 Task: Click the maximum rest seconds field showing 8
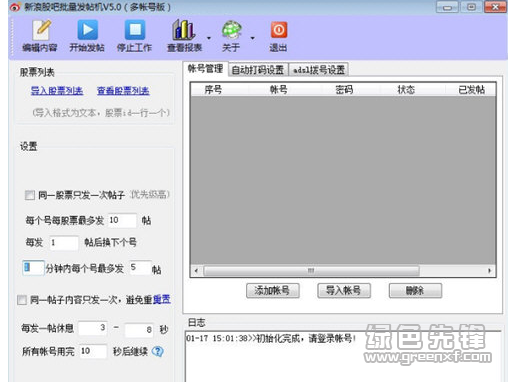pos(139,330)
